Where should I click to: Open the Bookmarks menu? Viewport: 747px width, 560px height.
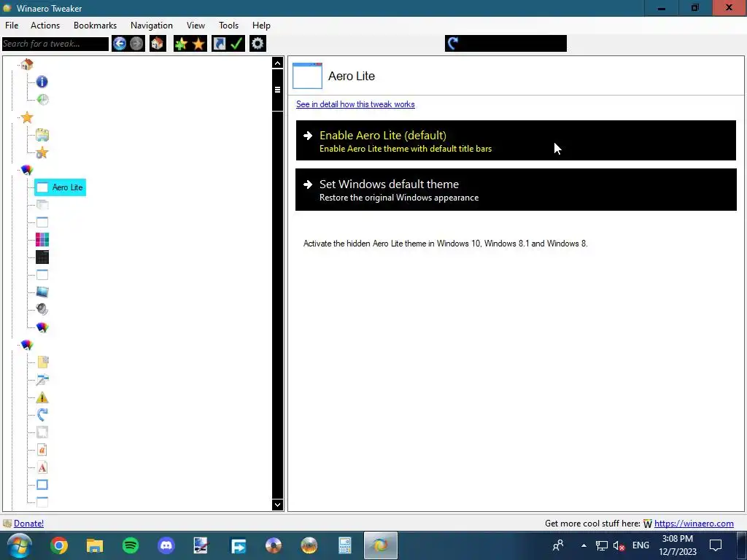95,26
